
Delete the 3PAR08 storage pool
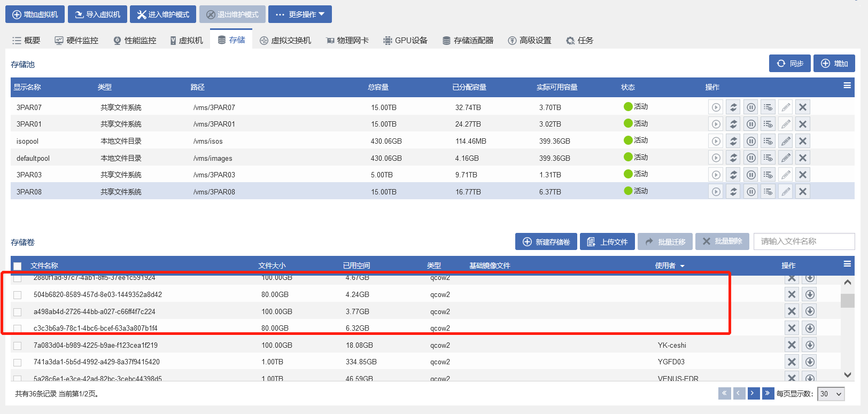tap(802, 192)
